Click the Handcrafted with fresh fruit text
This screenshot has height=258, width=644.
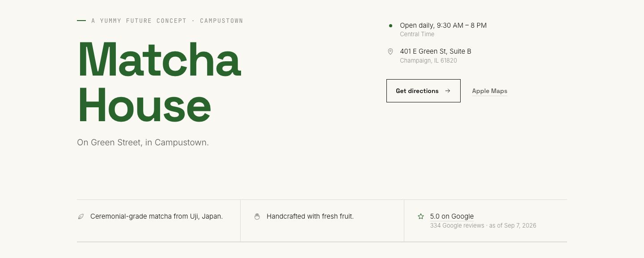click(x=310, y=216)
